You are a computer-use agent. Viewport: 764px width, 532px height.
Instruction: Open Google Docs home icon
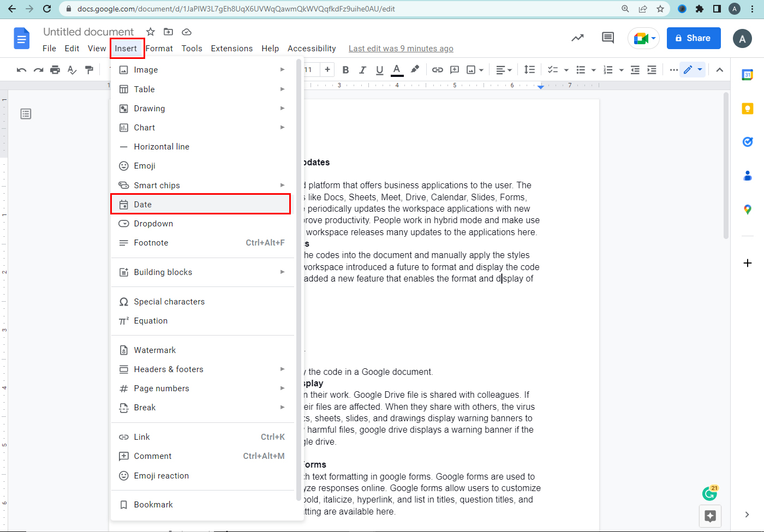(21, 39)
